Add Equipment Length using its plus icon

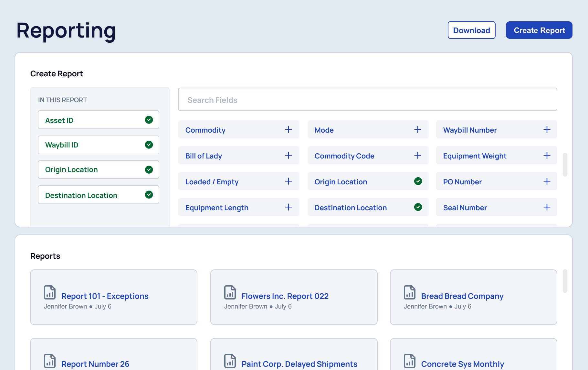(289, 207)
